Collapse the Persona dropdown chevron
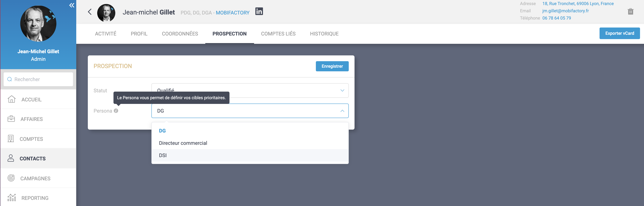 [x=342, y=111]
